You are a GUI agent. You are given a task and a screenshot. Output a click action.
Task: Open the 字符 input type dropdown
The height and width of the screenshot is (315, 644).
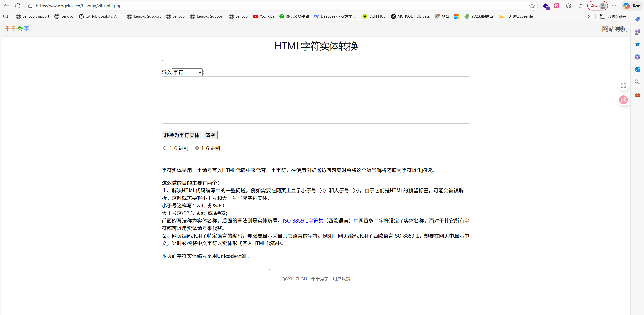point(187,72)
